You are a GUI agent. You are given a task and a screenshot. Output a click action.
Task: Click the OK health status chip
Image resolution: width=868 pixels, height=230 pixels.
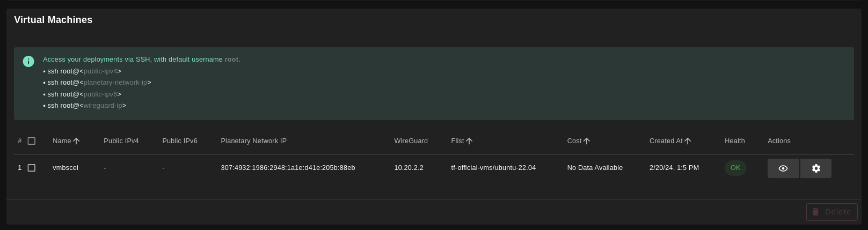coord(735,168)
